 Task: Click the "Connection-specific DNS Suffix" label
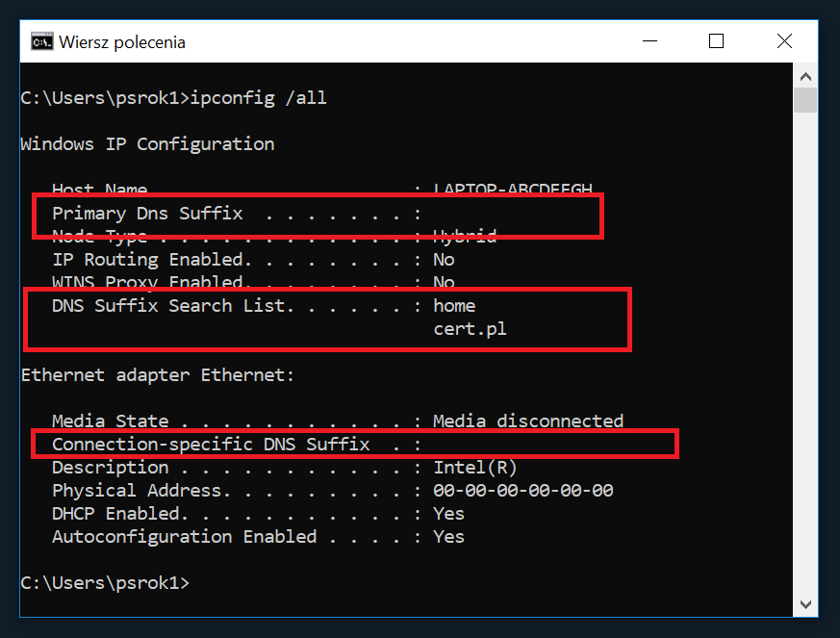point(211,445)
